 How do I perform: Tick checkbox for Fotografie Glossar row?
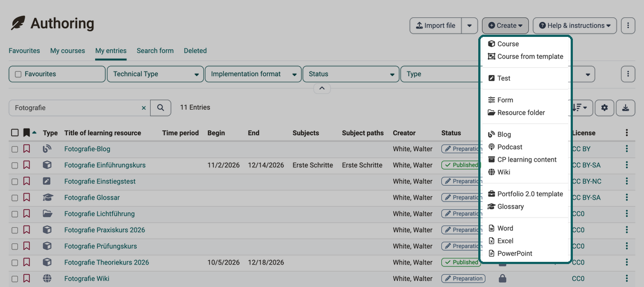coord(15,198)
